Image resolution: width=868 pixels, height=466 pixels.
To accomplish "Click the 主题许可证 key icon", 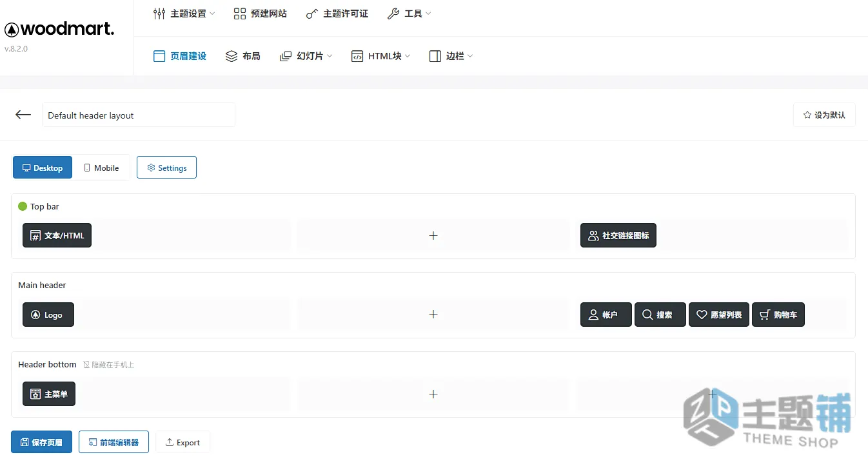I will point(312,14).
